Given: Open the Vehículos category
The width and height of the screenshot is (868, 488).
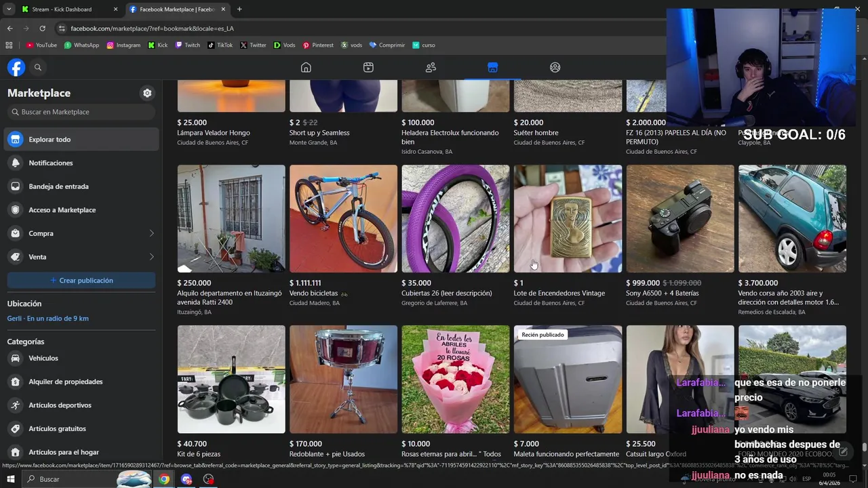Looking at the screenshot, I should [81, 358].
